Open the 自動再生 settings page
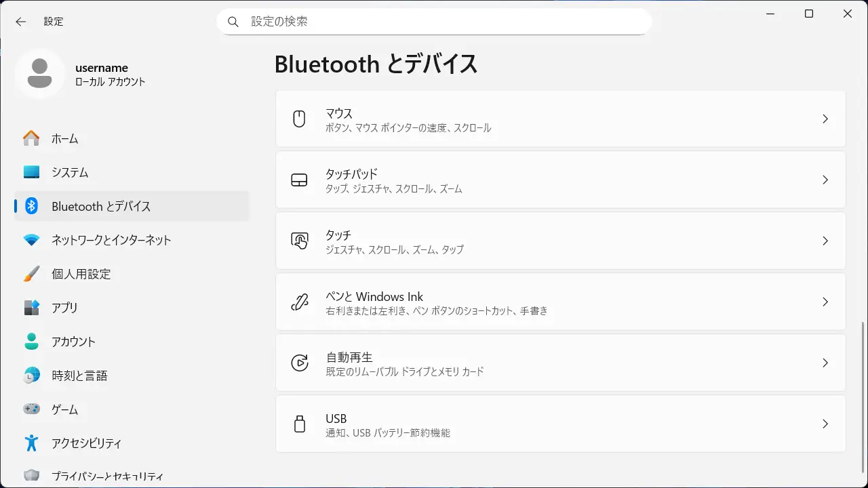The height and width of the screenshot is (488, 868). (x=560, y=363)
